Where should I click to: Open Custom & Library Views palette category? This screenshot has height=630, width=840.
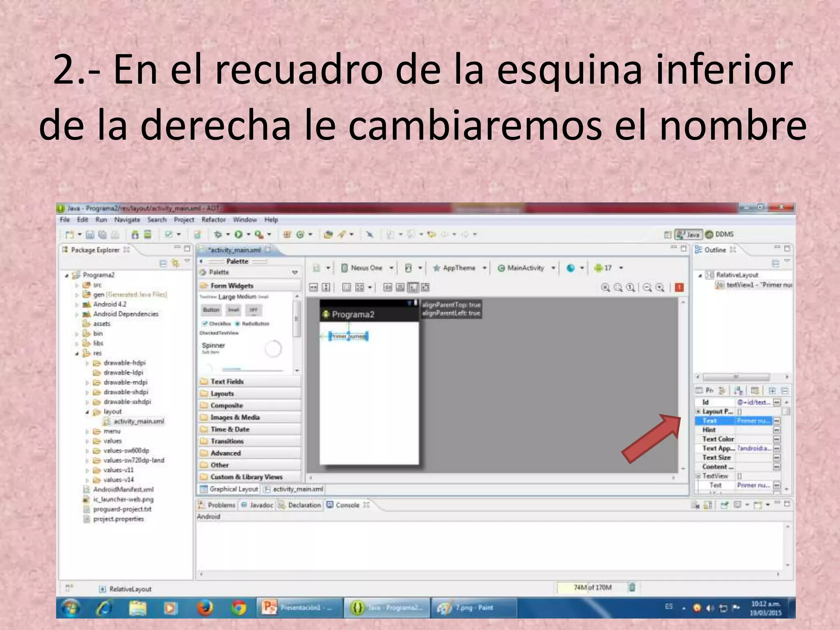[x=249, y=477]
